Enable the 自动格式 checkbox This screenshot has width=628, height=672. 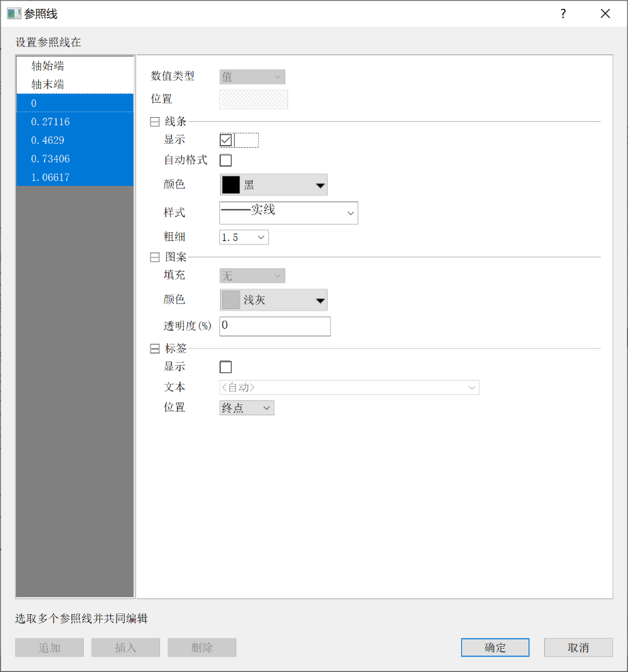pyautogui.click(x=226, y=161)
